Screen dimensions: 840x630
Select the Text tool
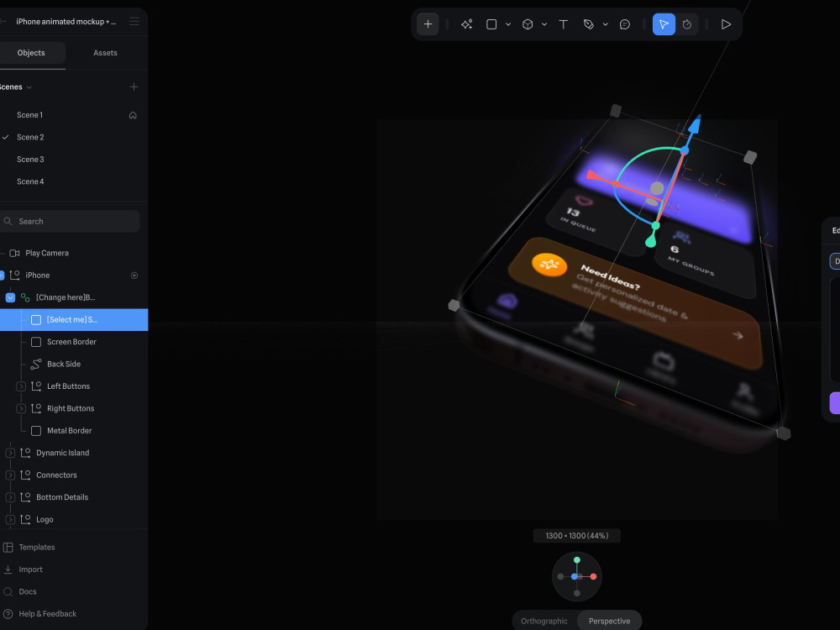click(x=563, y=24)
